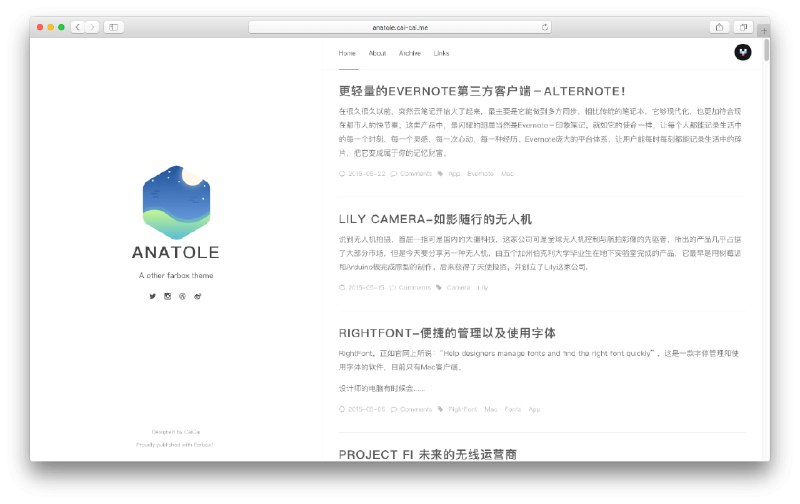The width and height of the screenshot is (800, 504).
Task: Open the Safari show tabs icon
Action: pos(744,27)
